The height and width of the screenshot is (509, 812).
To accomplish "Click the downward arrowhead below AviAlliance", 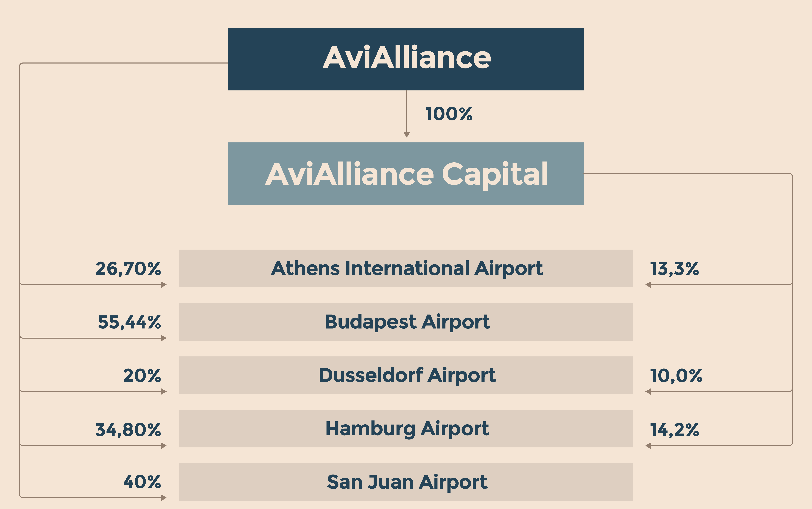I will click(407, 135).
